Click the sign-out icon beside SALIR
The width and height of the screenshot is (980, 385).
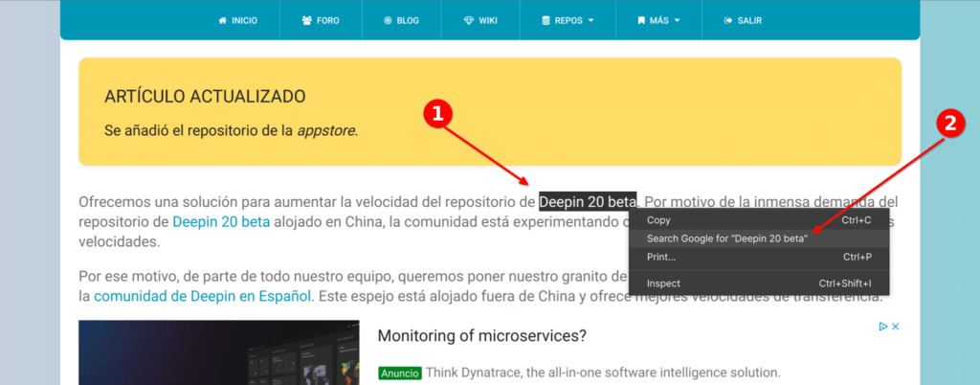coord(727,21)
